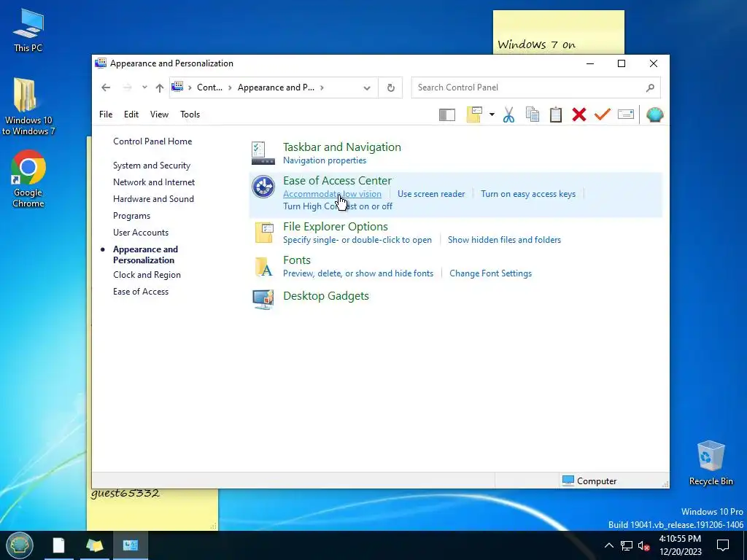Click Change Font Settings link
Viewport: 747px width, 560px height.
click(490, 273)
